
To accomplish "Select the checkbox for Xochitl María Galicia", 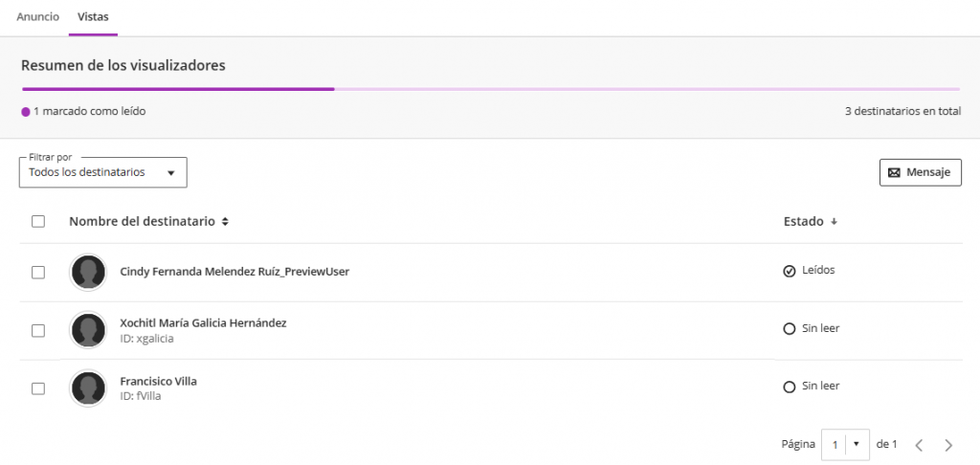I will [38, 331].
